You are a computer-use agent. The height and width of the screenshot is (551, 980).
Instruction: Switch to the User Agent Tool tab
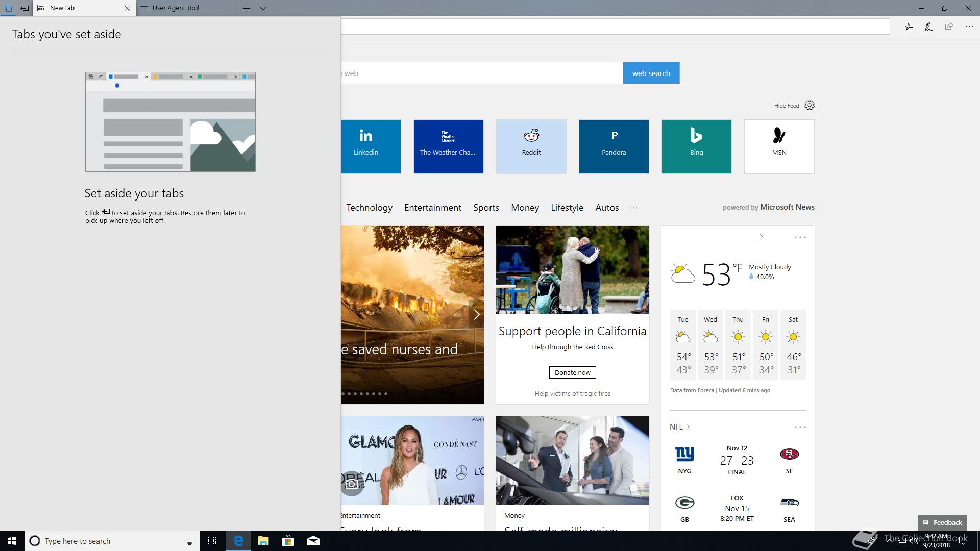click(187, 8)
